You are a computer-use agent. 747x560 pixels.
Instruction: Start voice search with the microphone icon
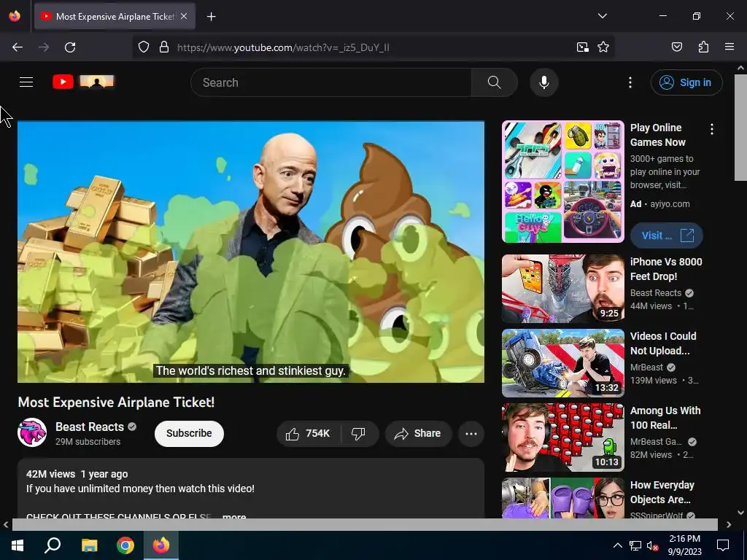[x=543, y=82]
